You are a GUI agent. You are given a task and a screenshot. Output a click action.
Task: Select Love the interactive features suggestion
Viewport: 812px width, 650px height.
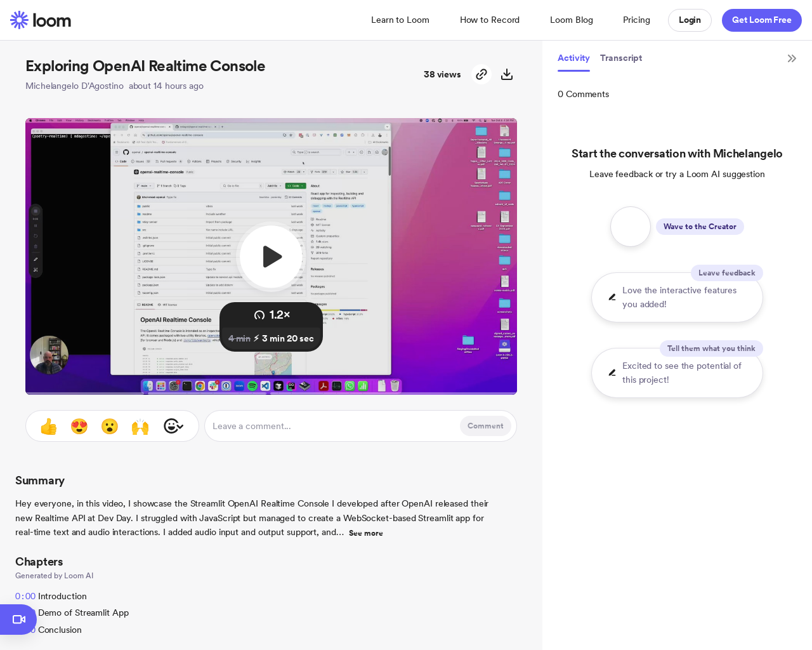[677, 298]
